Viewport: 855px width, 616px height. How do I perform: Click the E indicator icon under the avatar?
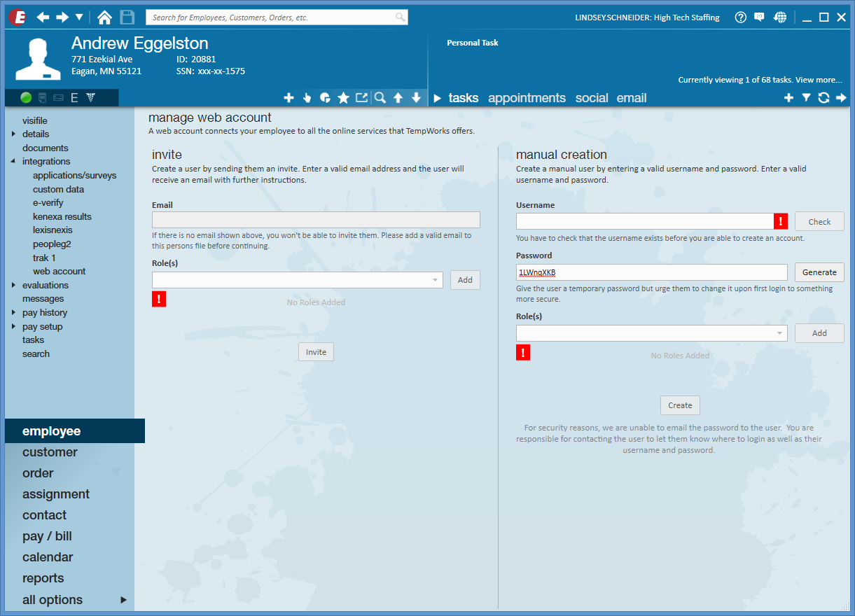(74, 98)
